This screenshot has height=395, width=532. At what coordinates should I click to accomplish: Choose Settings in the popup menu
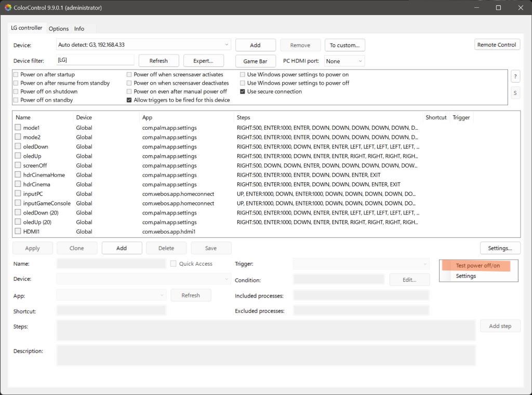coord(466,276)
